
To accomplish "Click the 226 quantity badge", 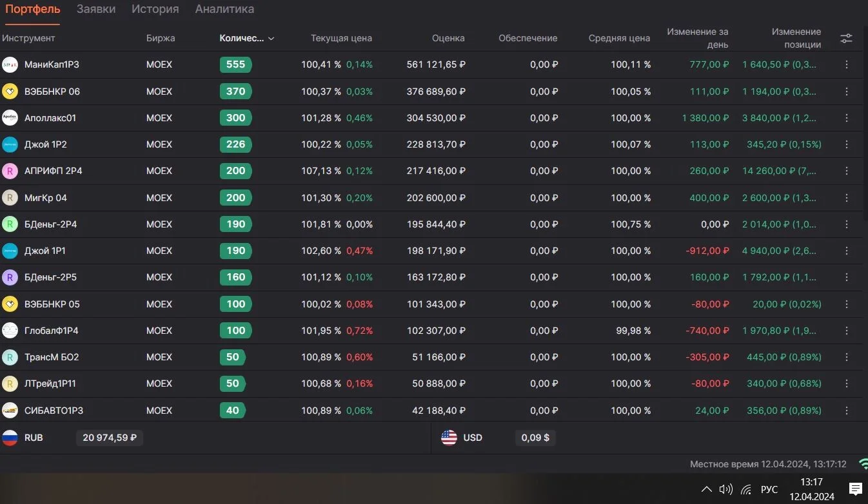I will tap(235, 144).
